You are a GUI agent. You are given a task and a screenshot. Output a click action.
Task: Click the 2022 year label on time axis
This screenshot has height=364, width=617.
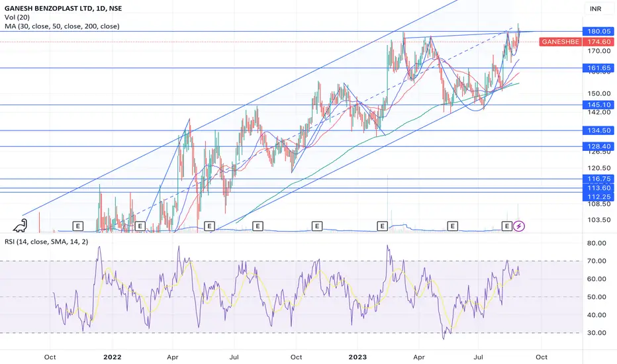pyautogui.click(x=112, y=357)
